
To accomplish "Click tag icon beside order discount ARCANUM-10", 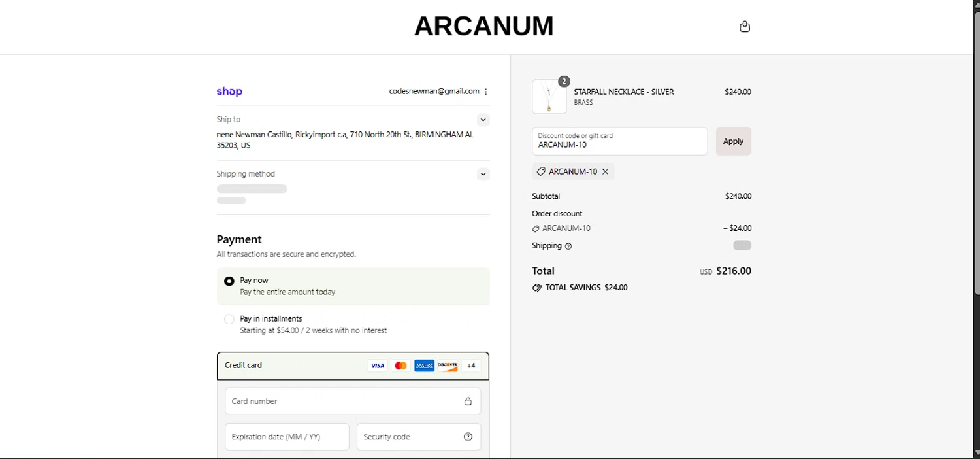I will (x=536, y=229).
